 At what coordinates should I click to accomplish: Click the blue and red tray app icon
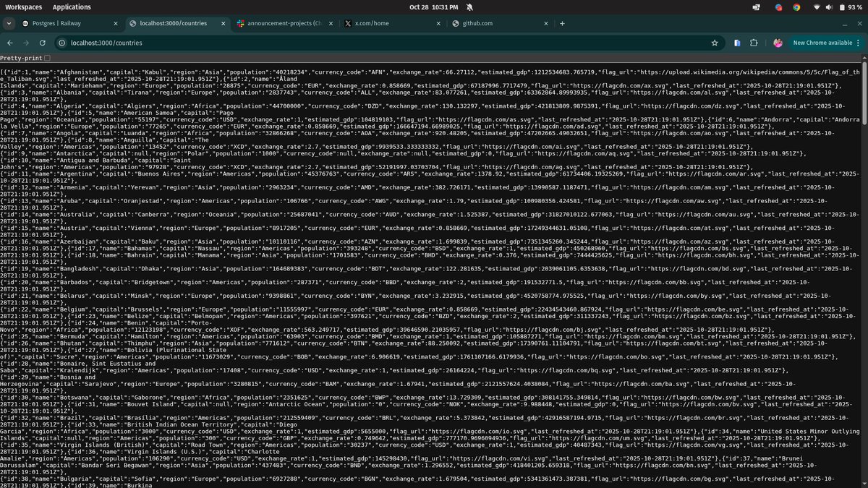click(x=778, y=7)
